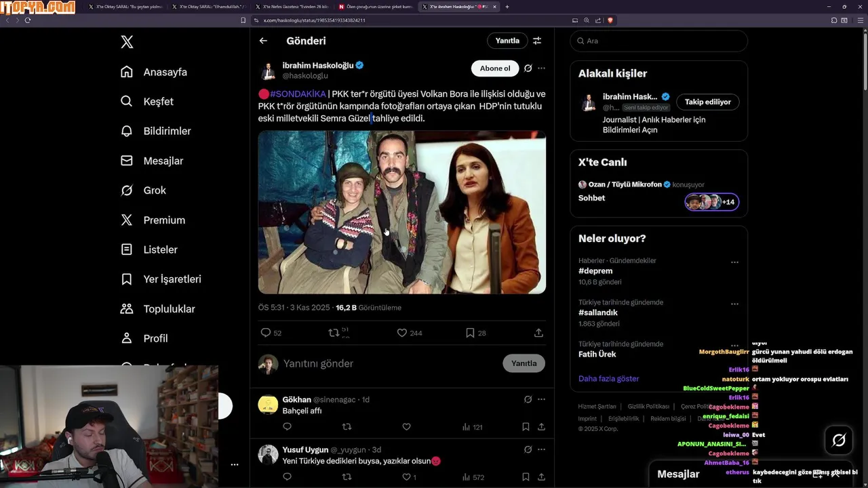Share the main post via share icon

[x=538, y=333]
